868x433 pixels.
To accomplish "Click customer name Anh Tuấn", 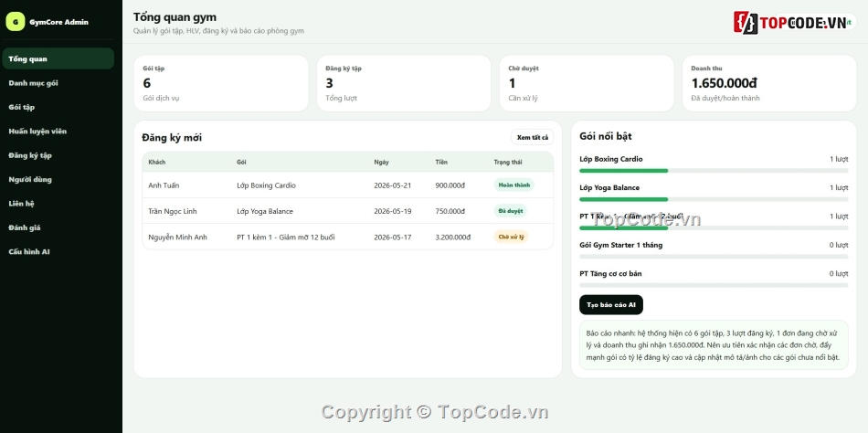I will pyautogui.click(x=164, y=185).
